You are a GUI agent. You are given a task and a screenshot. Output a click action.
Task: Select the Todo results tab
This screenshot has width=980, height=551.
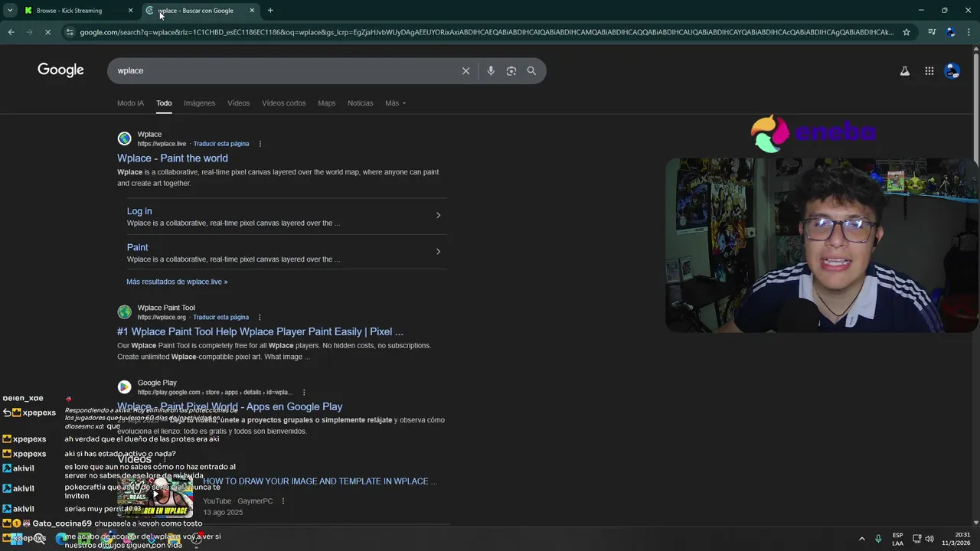(164, 103)
